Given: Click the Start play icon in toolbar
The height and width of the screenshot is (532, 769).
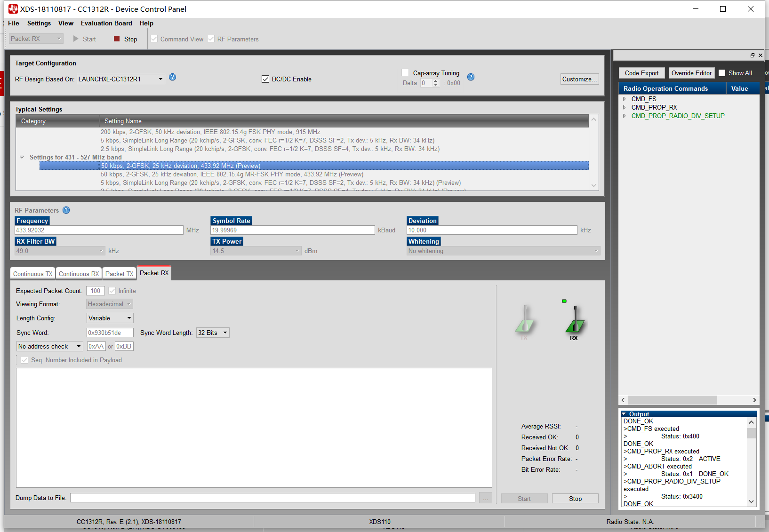Looking at the screenshot, I should pyautogui.click(x=76, y=39).
